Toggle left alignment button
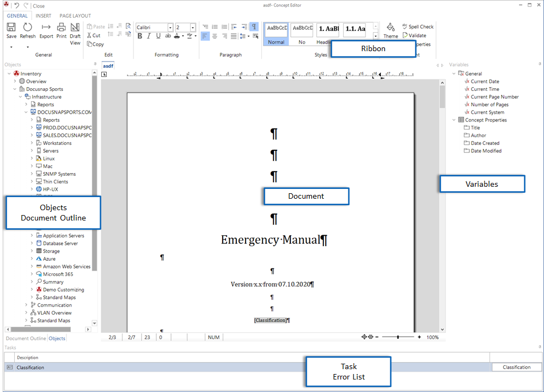This screenshot has height=392, width=544. pyautogui.click(x=205, y=36)
